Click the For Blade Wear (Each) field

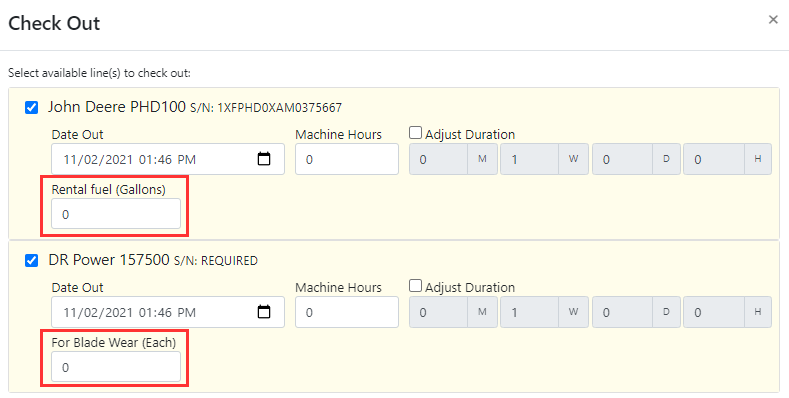pyautogui.click(x=116, y=367)
